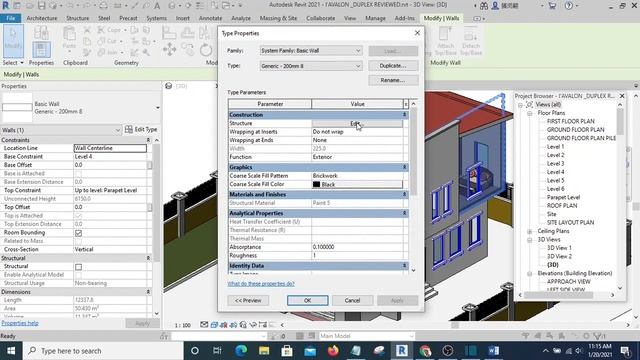The image size is (640, 360).
Task: Click the Structure Edit button
Action: coord(357,123)
